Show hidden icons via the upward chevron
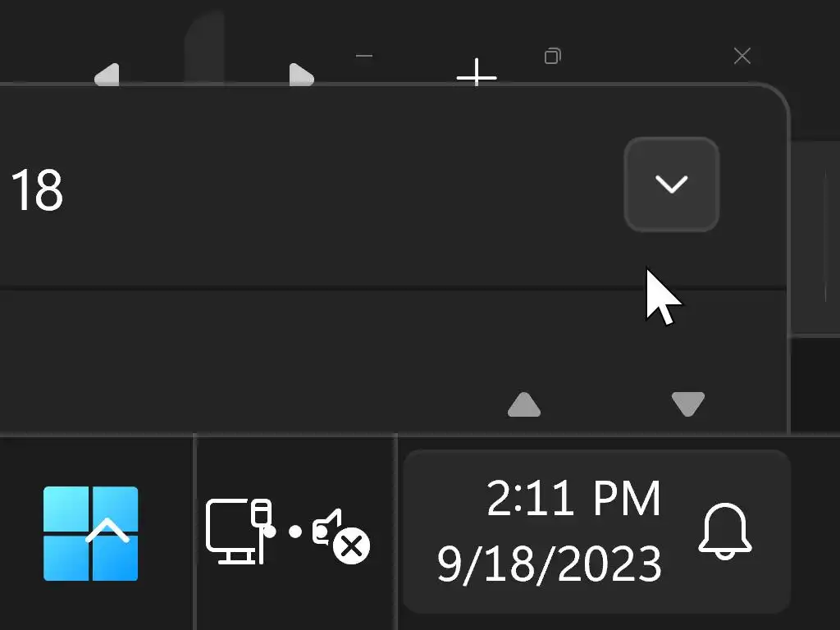Screen dimensions: 840x630 (107, 530)
